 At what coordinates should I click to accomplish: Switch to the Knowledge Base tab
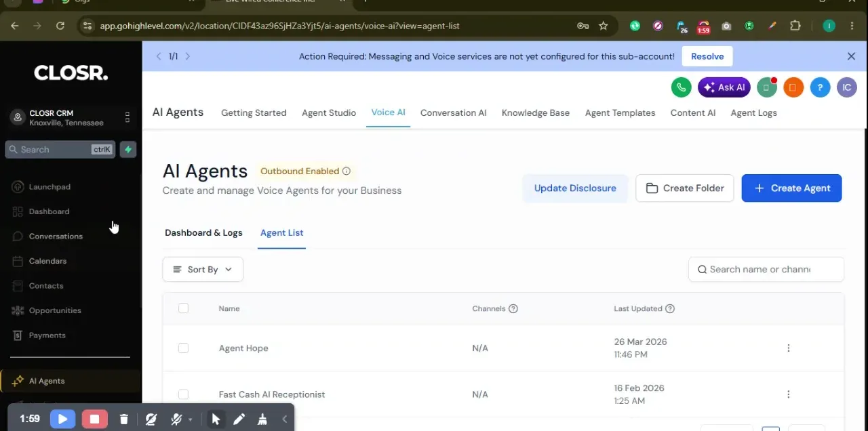pos(536,113)
